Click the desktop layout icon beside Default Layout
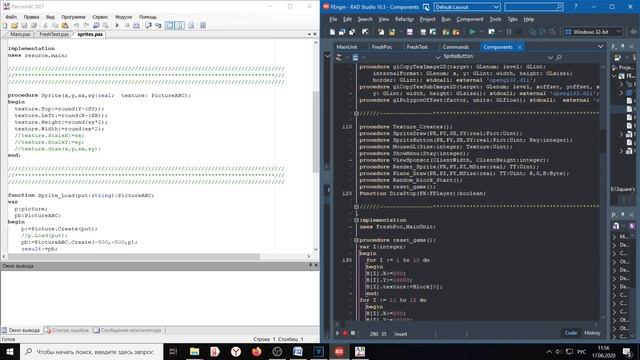This screenshot has width=640, height=360. pos(426,7)
